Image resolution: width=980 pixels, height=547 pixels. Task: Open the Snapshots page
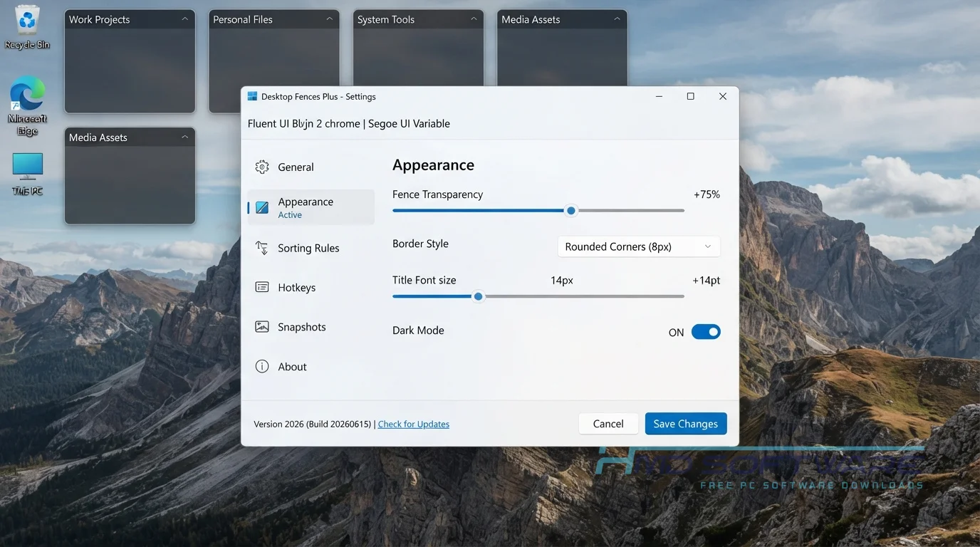click(311, 327)
